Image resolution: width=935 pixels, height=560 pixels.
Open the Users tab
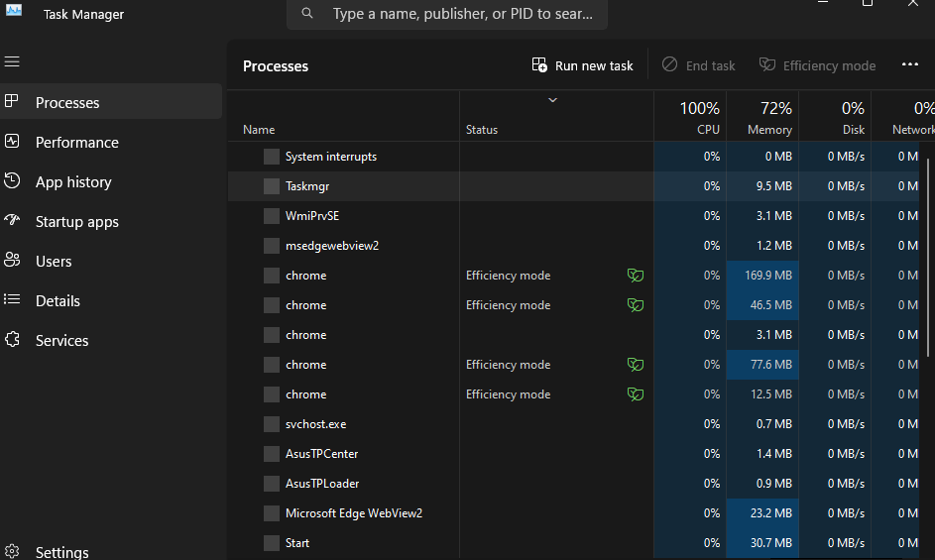54,262
